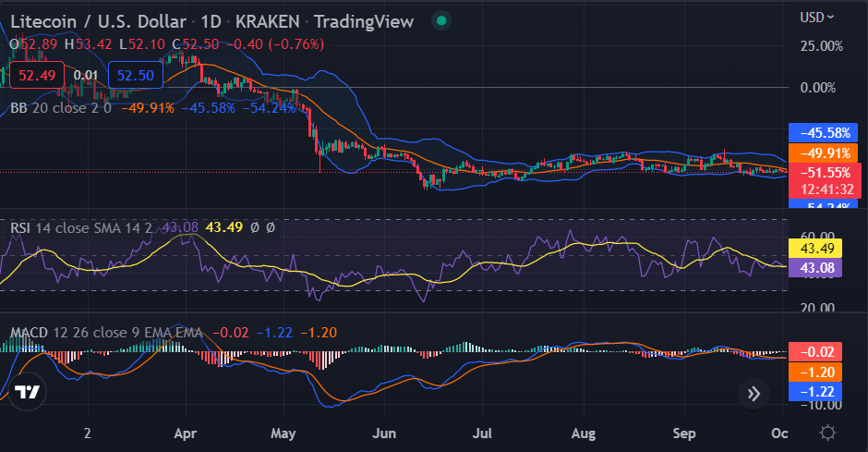Viewport: 868px width, 452px height.
Task: Click the blue buy price 52.50
Action: pos(136,76)
